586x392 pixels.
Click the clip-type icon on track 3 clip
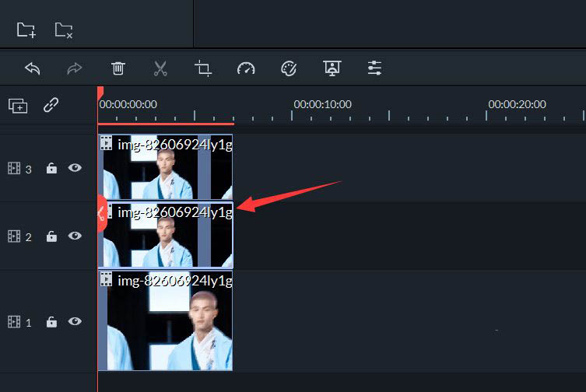106,143
